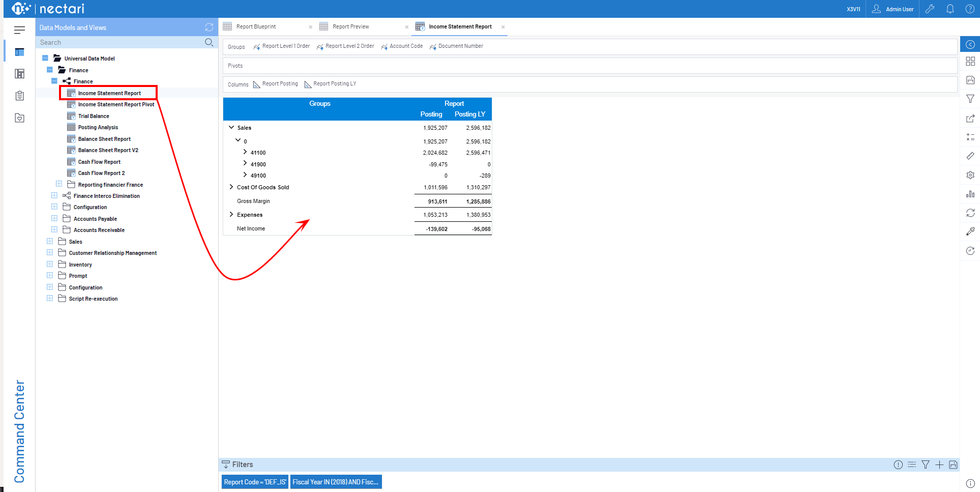Click the notification bell icon
This screenshot has height=492, width=980.
coord(949,9)
